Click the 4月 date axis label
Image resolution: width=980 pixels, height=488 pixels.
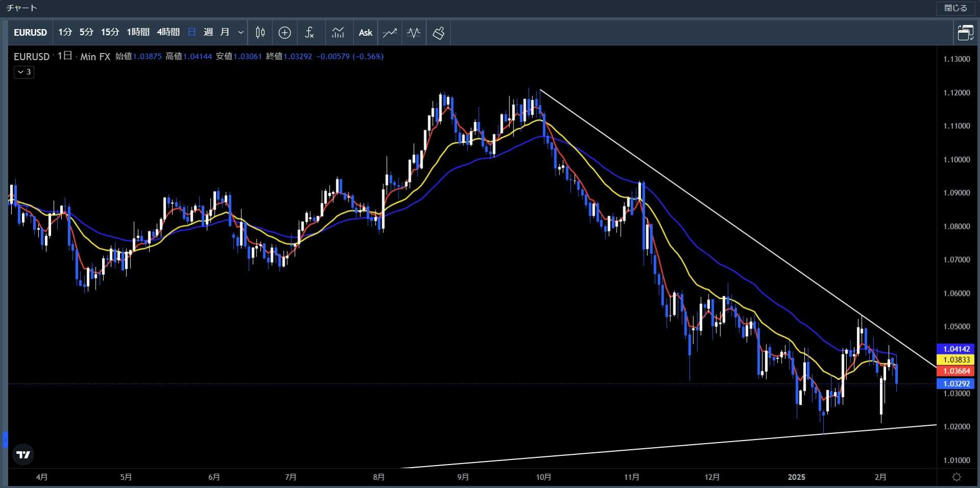pyautogui.click(x=42, y=477)
